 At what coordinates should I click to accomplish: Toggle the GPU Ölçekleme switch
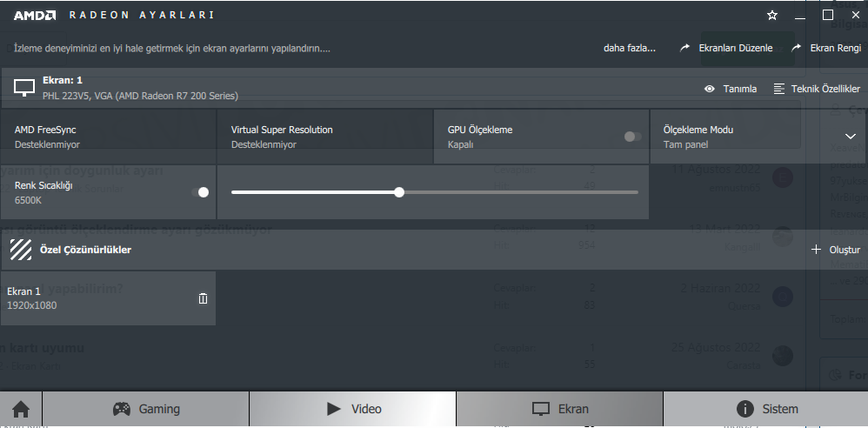tap(632, 137)
